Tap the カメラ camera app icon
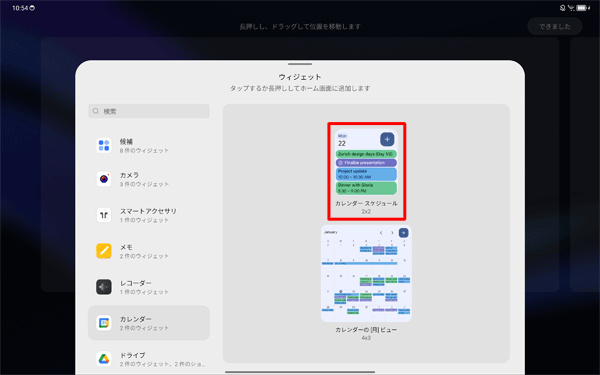 point(104,179)
